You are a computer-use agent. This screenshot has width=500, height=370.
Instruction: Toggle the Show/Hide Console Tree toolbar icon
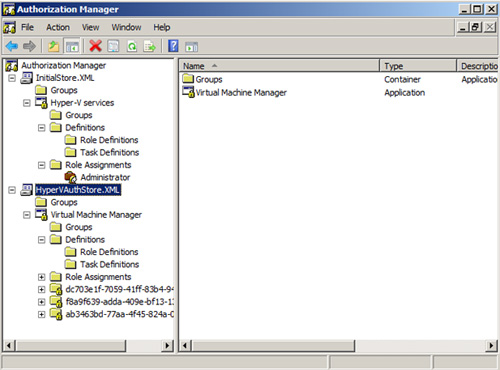coord(72,46)
